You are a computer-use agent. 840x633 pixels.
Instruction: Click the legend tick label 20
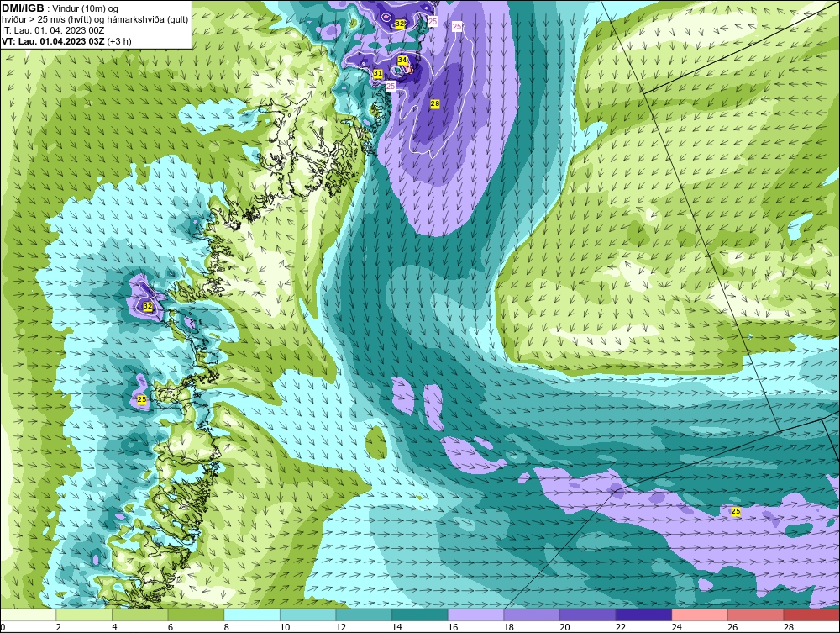pyautogui.click(x=564, y=627)
